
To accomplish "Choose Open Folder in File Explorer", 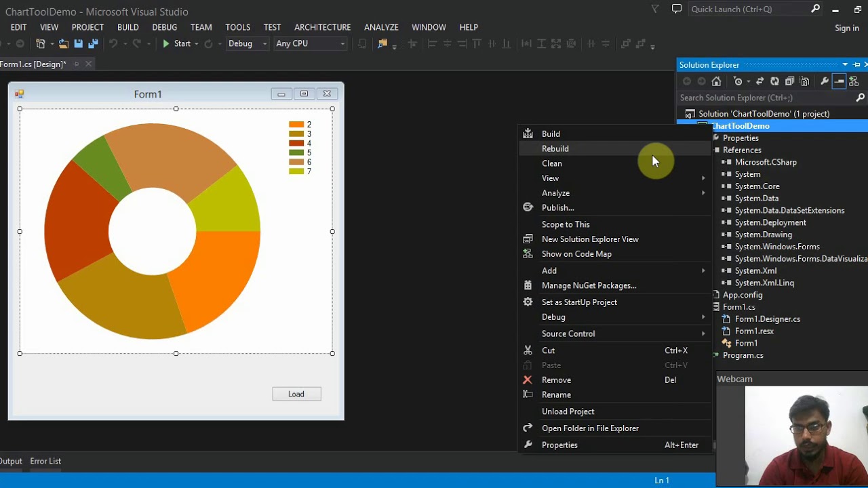I will (x=615, y=428).
